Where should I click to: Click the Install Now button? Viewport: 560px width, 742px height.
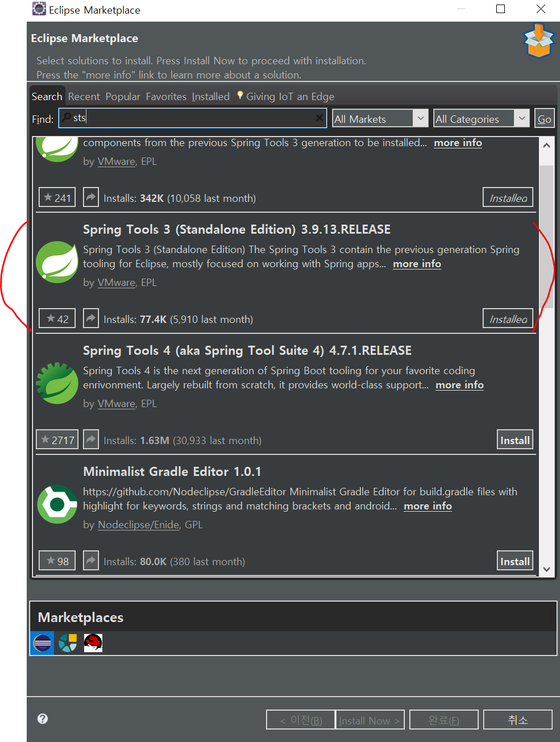coord(370,719)
